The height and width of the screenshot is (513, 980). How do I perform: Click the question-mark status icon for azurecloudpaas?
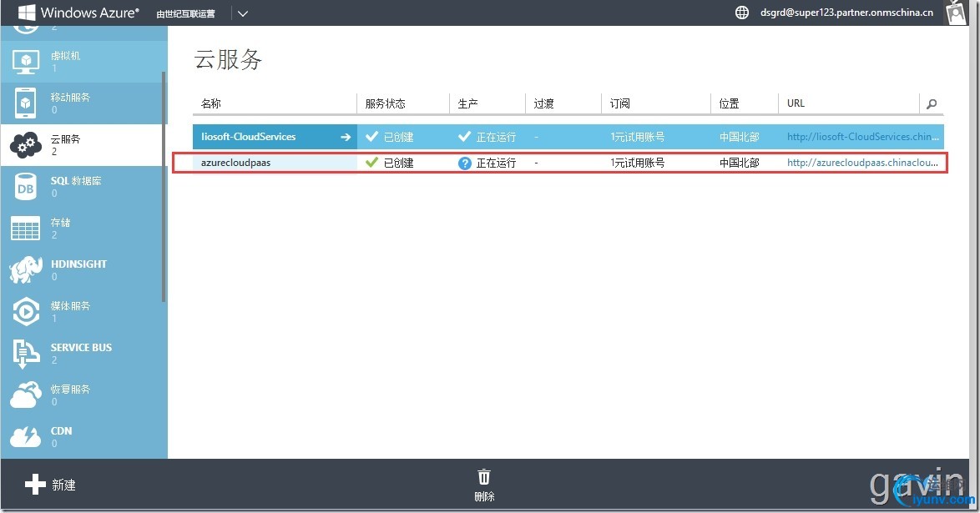tap(464, 163)
